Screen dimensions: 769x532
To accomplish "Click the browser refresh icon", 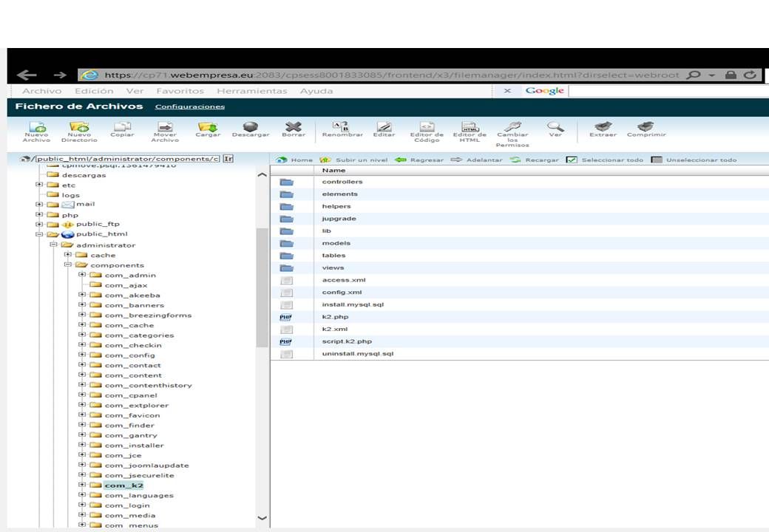I will [749, 75].
